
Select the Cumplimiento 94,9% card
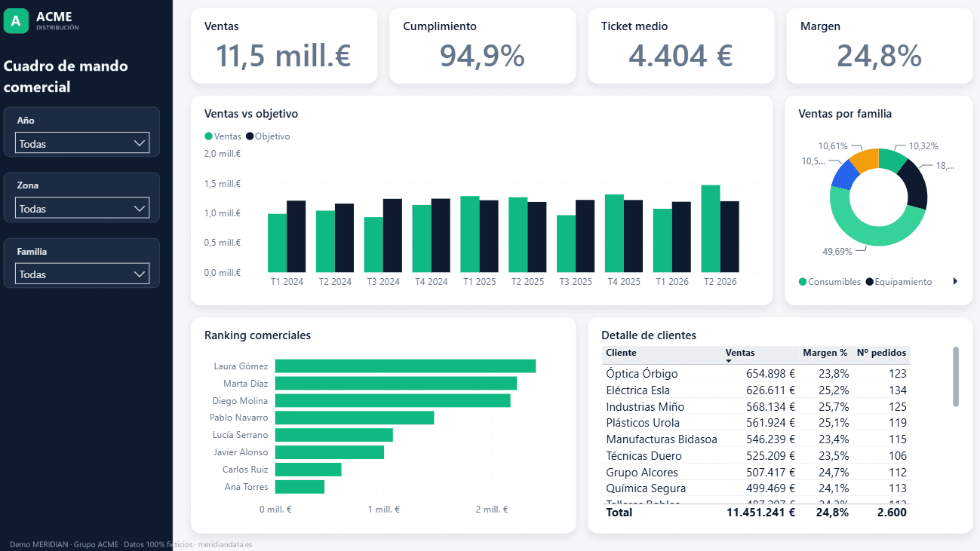click(482, 46)
